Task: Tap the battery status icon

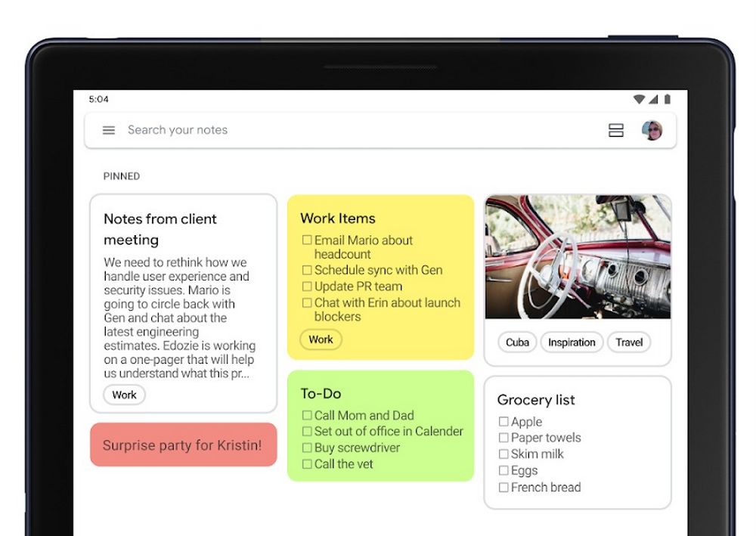Action: (668, 99)
